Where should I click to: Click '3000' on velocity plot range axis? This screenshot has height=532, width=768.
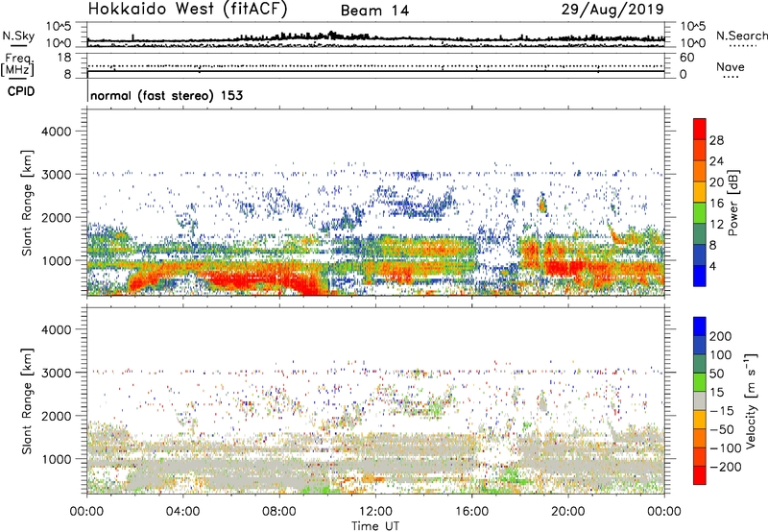pyautogui.click(x=57, y=373)
